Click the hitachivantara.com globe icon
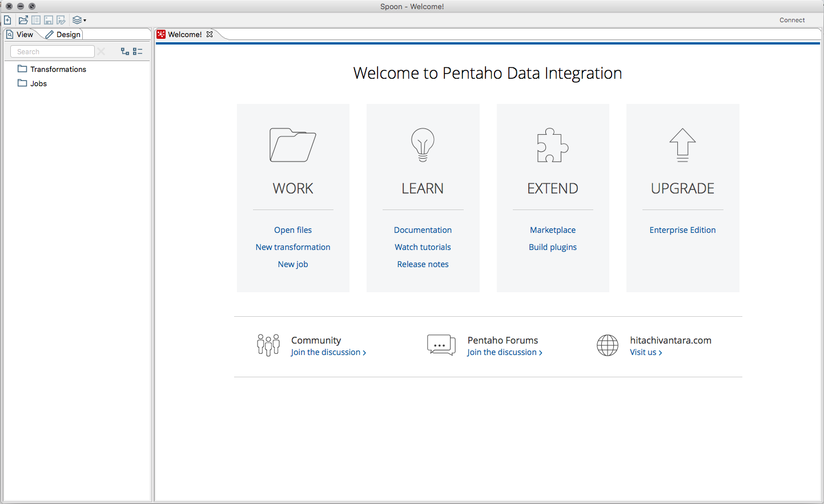This screenshot has width=824, height=504. pos(608,345)
